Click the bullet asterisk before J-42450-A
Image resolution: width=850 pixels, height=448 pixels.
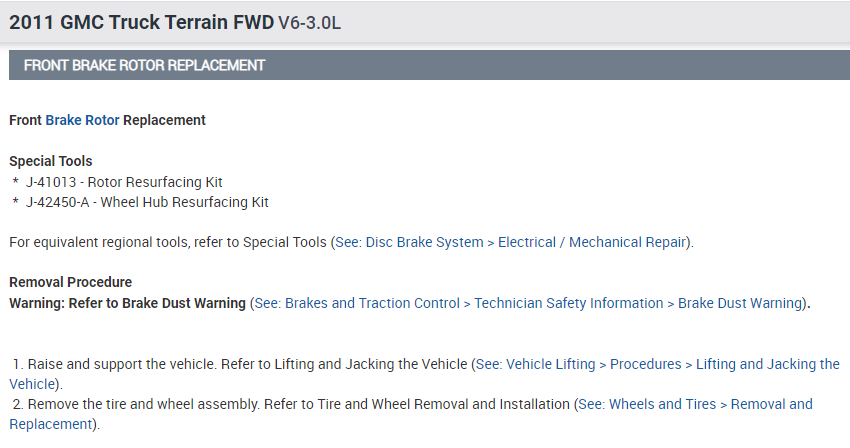coord(16,203)
